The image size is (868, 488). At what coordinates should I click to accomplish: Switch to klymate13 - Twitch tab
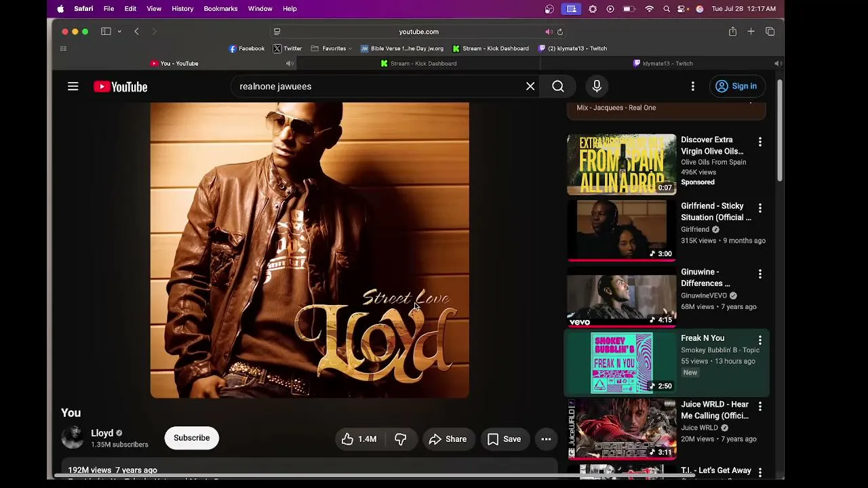coord(663,64)
